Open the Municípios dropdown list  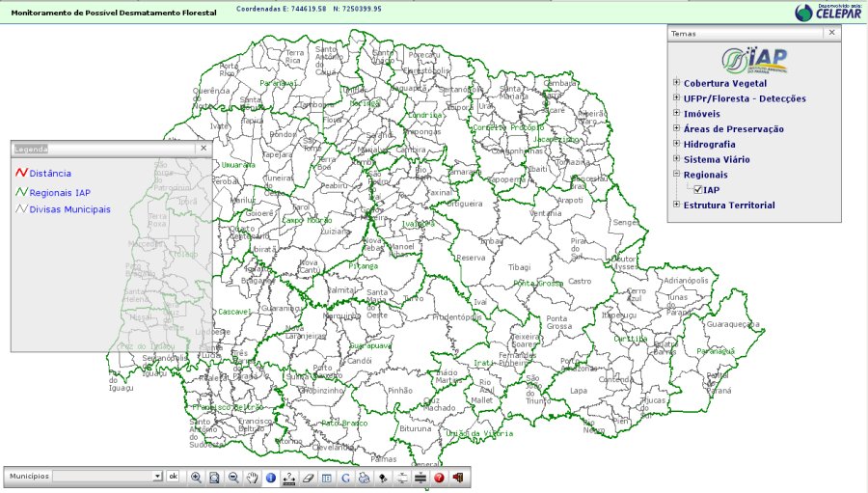[x=157, y=477]
